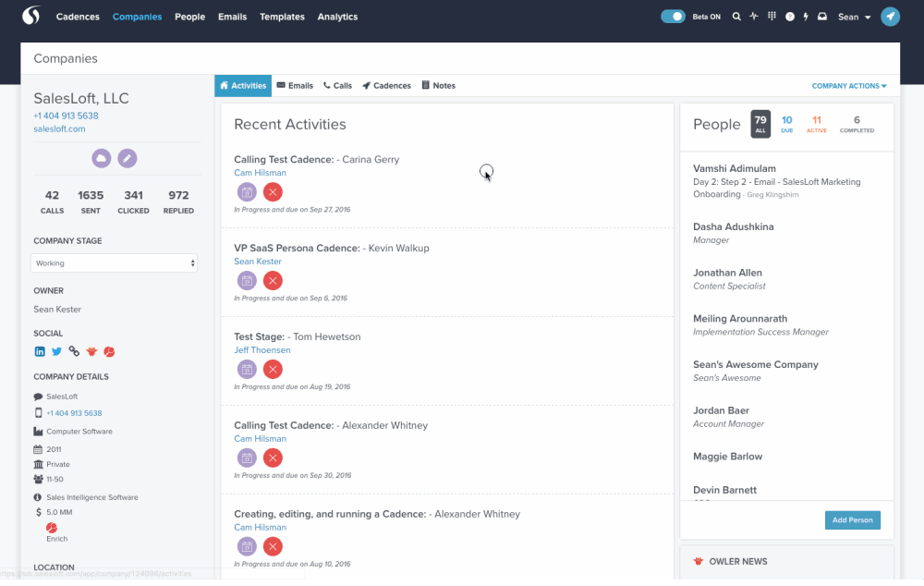Open help via the question mark icon
This screenshot has width=924, height=586.
tap(790, 17)
